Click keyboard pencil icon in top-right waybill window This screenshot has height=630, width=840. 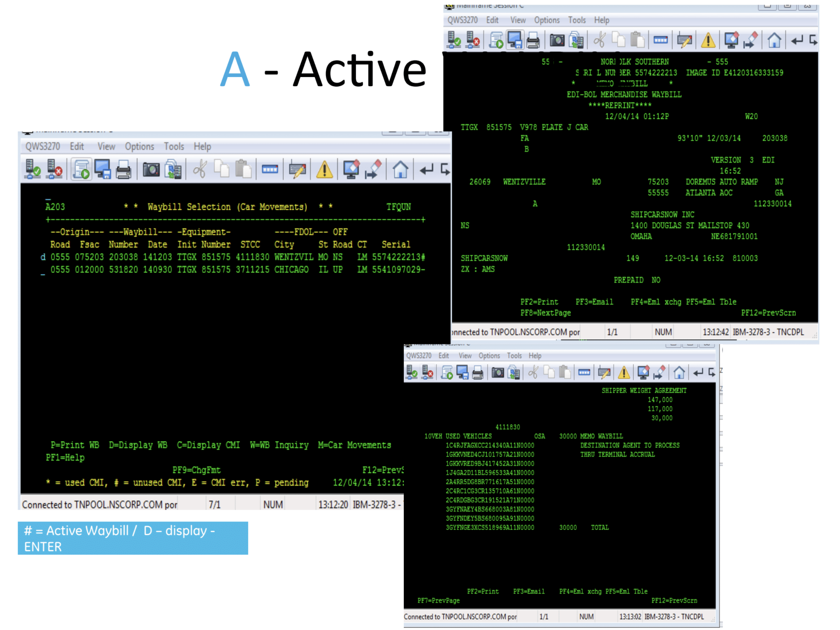(684, 40)
